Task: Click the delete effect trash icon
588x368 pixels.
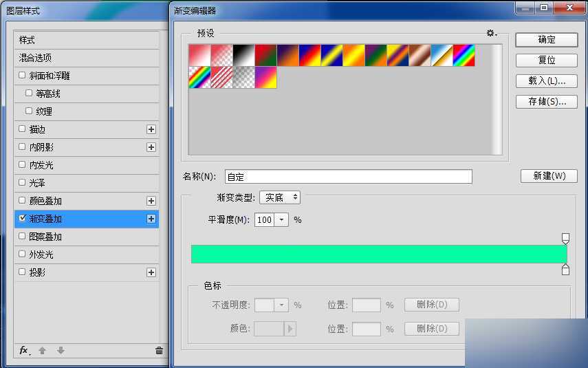Action: pos(160,350)
